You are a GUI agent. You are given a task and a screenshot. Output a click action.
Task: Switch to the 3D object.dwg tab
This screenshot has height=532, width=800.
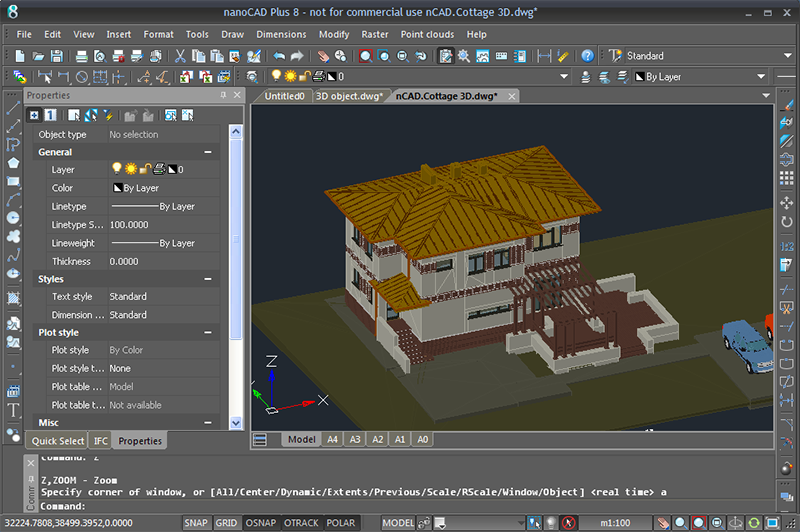click(349, 96)
